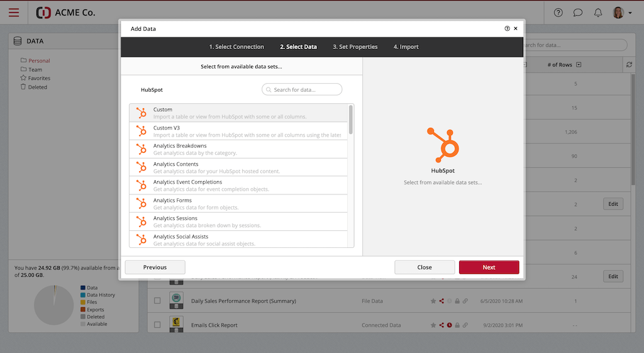Click the red Next button
This screenshot has height=353, width=644.
489,267
